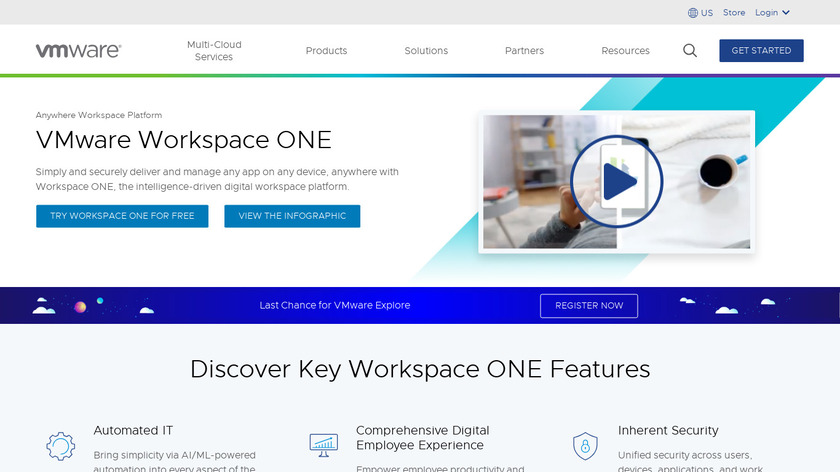Click Anywhere Workspace Platform text
Screen dimensions: 840x472
point(99,115)
